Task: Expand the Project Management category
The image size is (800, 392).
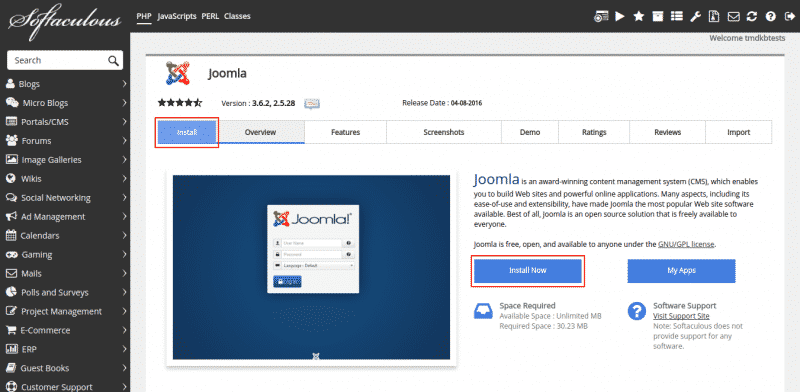Action: [65, 311]
